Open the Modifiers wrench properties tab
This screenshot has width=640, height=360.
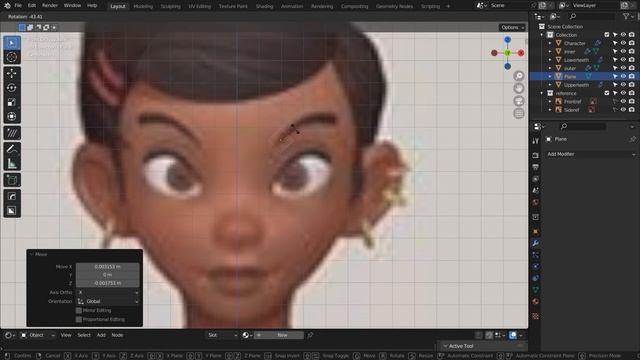536,243
